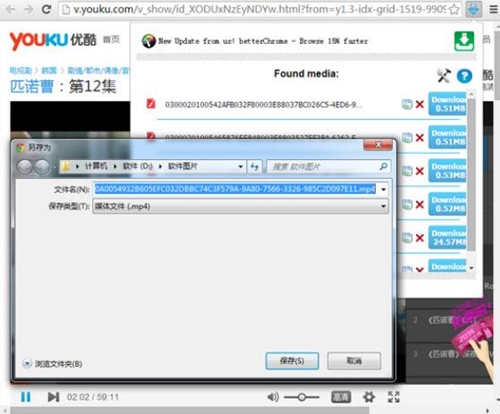This screenshot has width=500, height=414.
Task: Remove first found media with red X
Action: (x=420, y=105)
